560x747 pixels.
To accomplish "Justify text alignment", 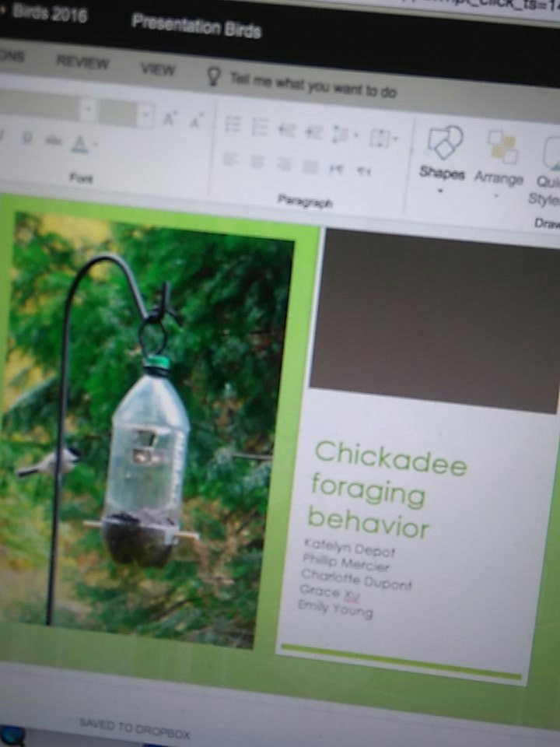I will pyautogui.click(x=310, y=166).
